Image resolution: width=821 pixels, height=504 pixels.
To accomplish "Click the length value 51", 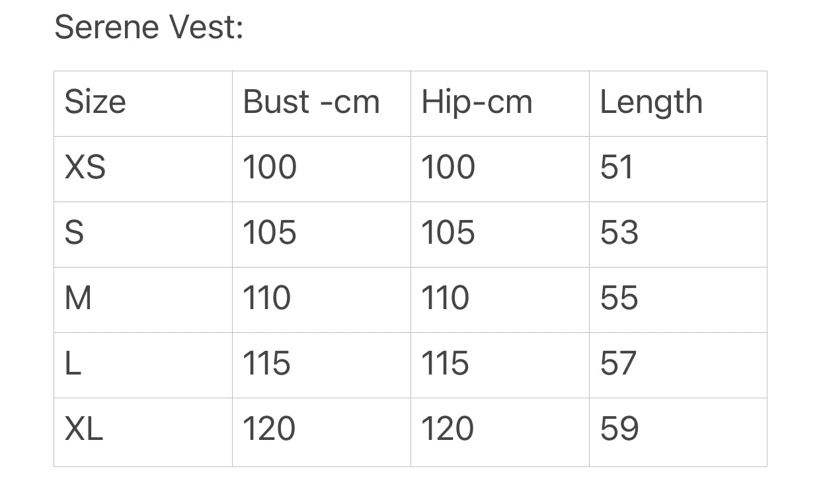I will click(x=617, y=167).
